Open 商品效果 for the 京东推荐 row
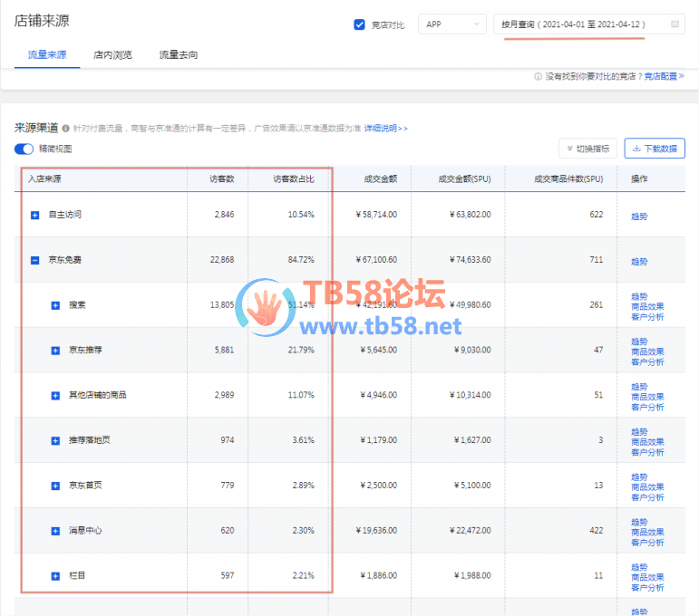The image size is (699, 616). coord(647,351)
